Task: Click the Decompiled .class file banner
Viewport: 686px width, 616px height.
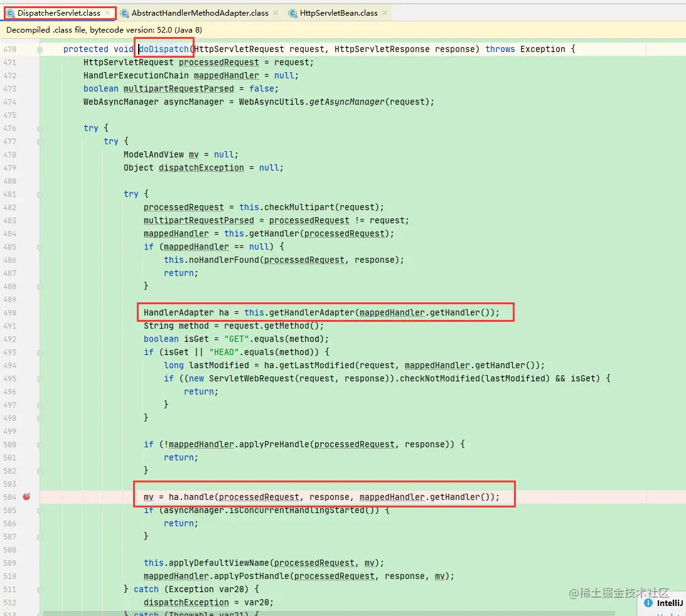Action: 343,29
